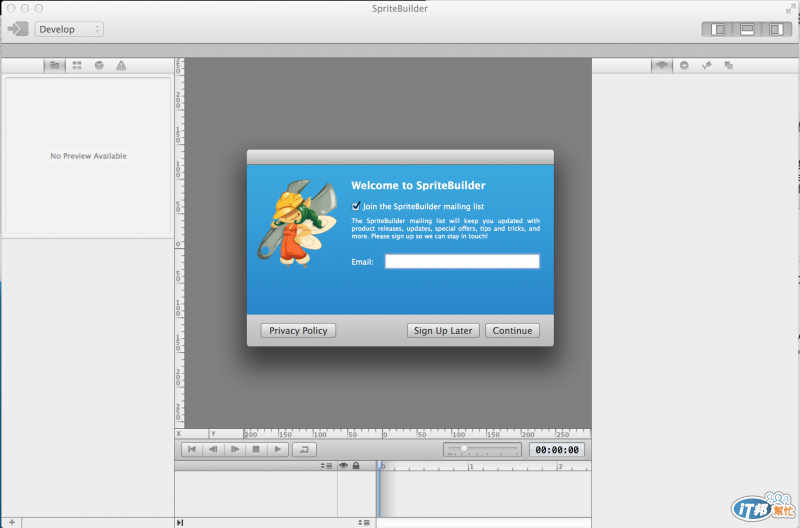
Task: Open the node library cube tab
Action: pos(99,65)
